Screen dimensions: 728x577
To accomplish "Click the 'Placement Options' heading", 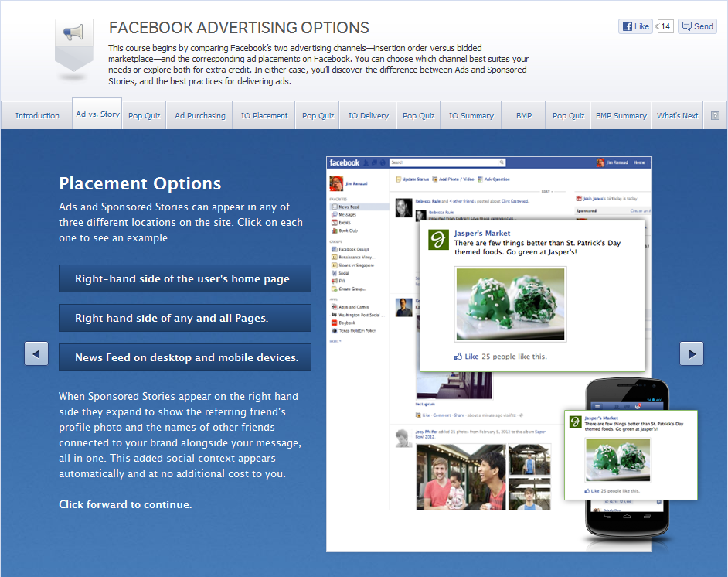I will tap(140, 183).
